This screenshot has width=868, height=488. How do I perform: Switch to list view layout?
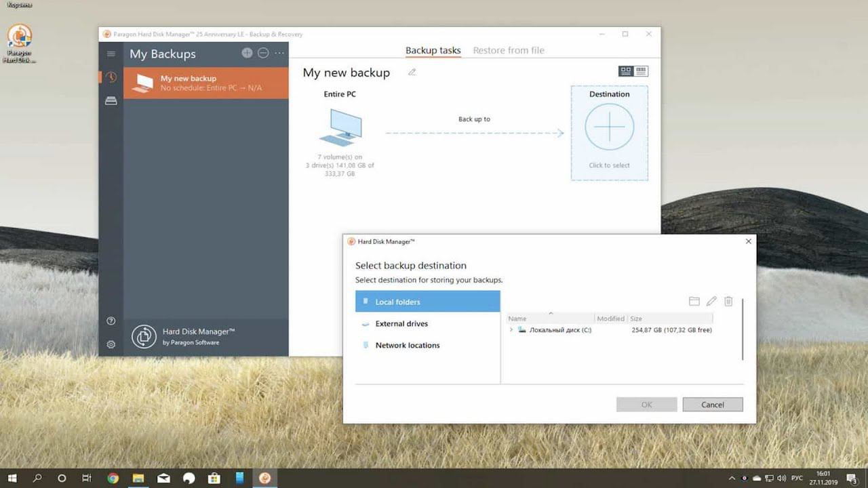click(641, 70)
